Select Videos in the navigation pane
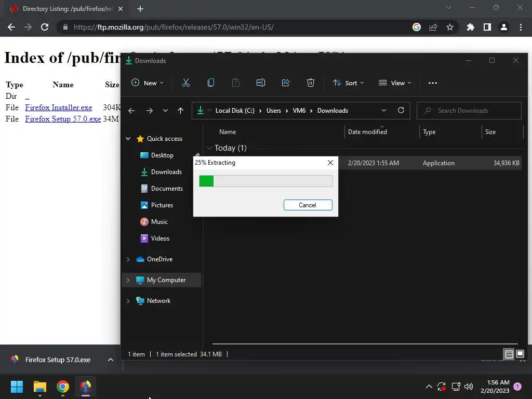 [x=160, y=238]
